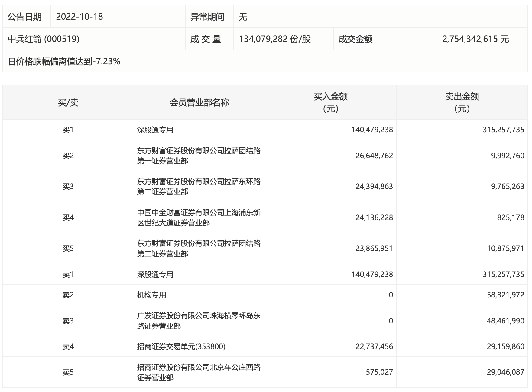
Task: Click the 买入金额 (元) column header
Action: click(330, 102)
